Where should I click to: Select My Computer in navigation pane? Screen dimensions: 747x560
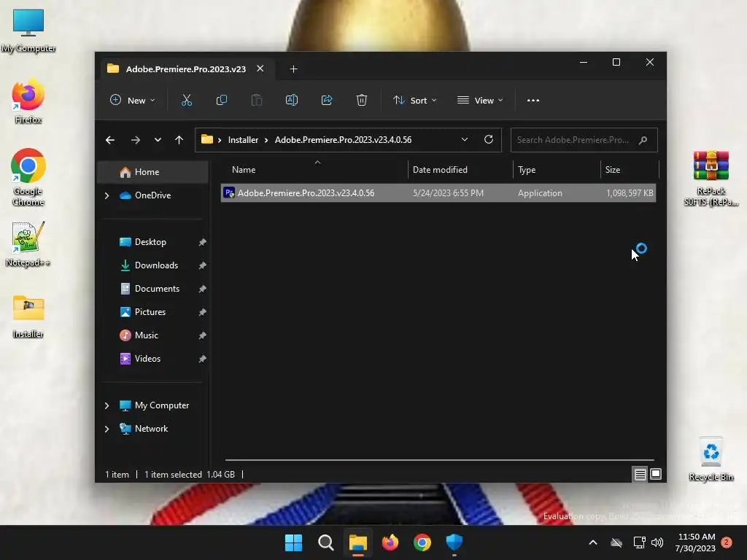(161, 405)
